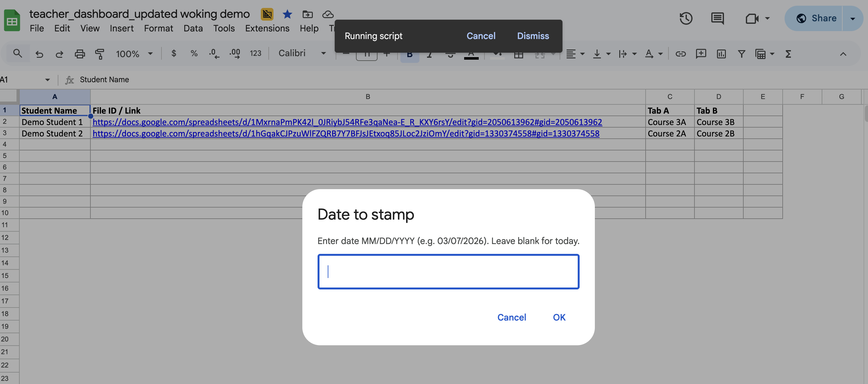The height and width of the screenshot is (384, 868).
Task: Click the print icon in toolbar
Action: point(80,54)
